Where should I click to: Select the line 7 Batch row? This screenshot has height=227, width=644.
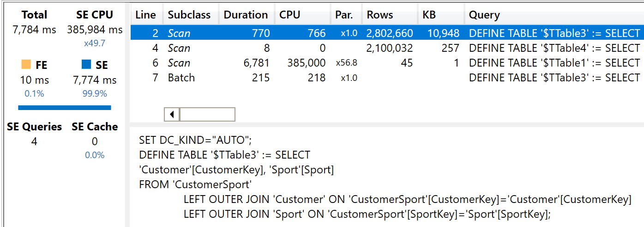(x=387, y=78)
